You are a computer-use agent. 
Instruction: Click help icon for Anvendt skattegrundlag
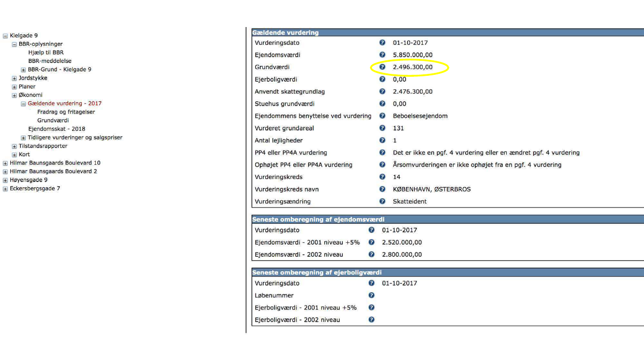point(382,92)
